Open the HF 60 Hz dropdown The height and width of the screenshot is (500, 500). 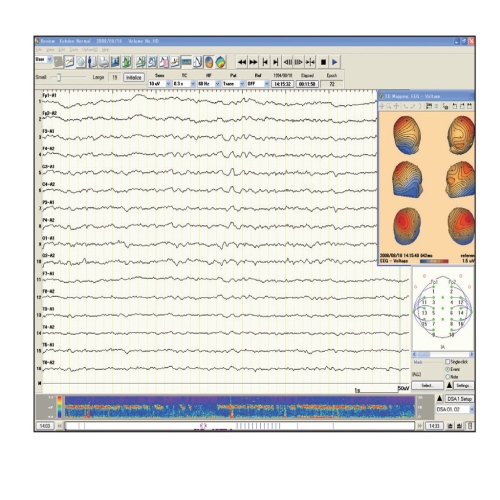click(209, 84)
